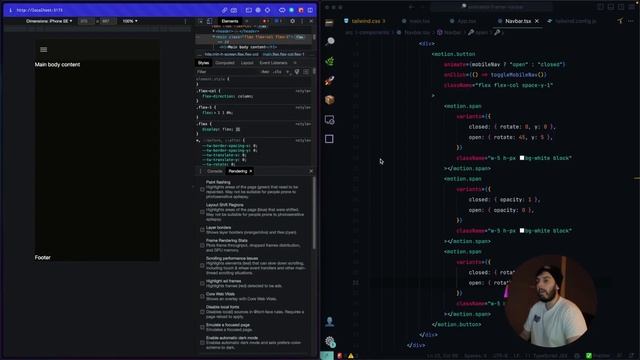640x360 pixels.
Task: Open the accounts avatar icon in VS Code
Action: (x=330, y=322)
